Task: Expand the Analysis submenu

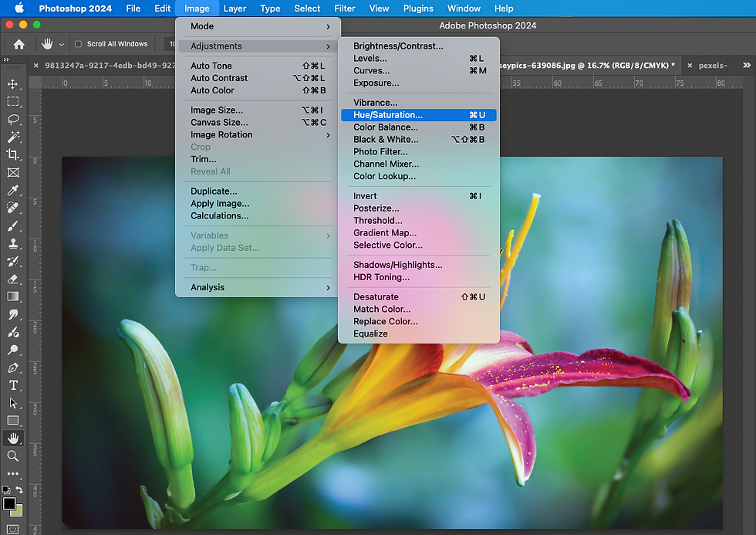Action: (x=259, y=287)
